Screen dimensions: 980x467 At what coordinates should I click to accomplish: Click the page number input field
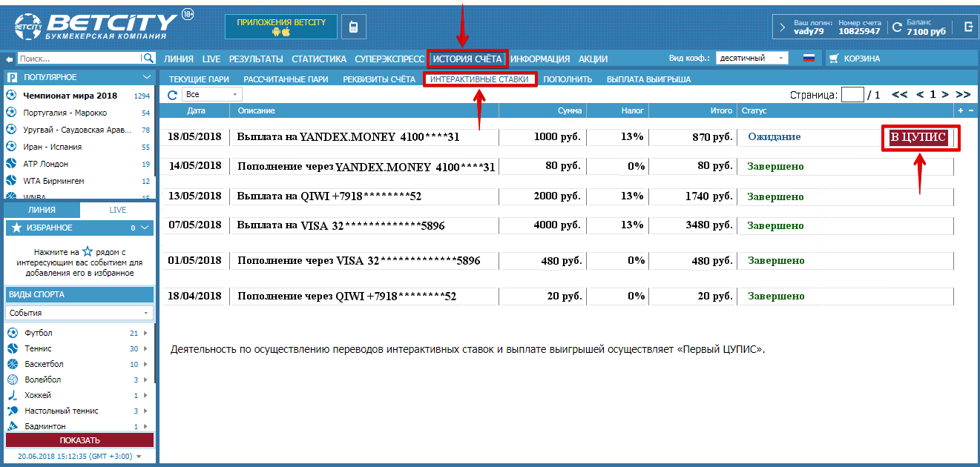pyautogui.click(x=853, y=95)
